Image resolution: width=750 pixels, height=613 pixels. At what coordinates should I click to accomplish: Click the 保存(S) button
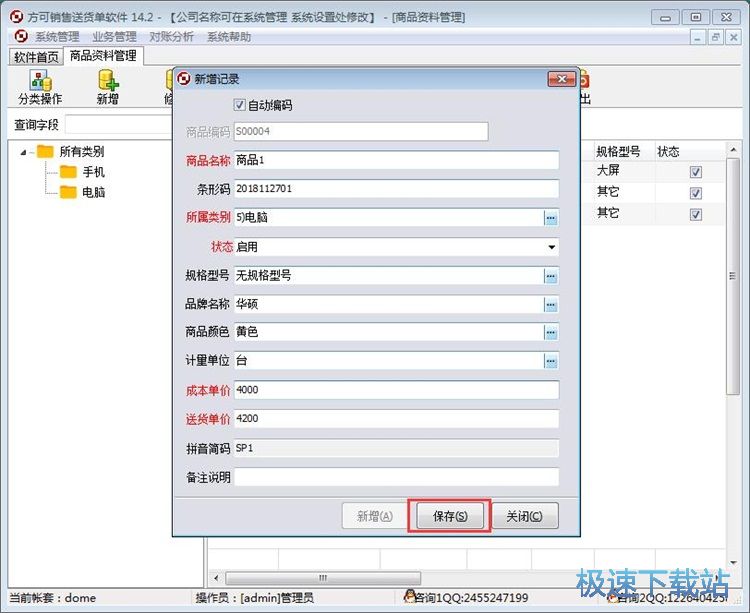[450, 516]
